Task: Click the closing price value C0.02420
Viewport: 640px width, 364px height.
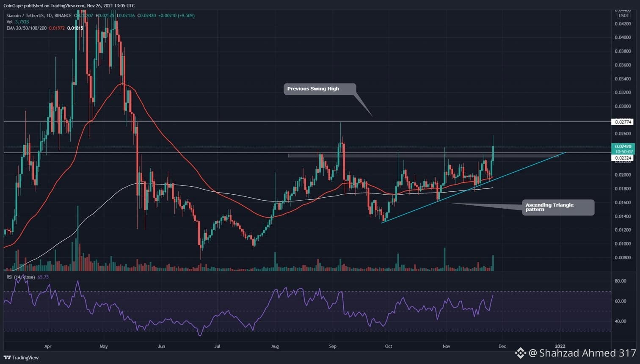Action: click(x=146, y=16)
